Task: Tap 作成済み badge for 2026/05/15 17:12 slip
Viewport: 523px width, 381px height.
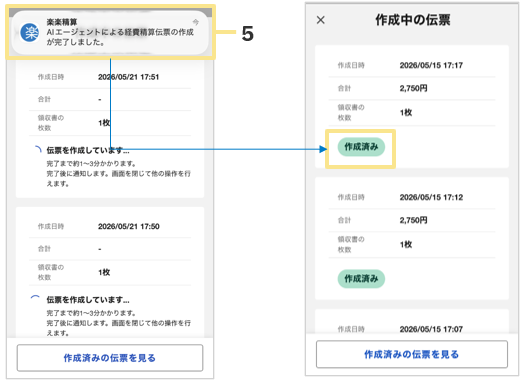Action: [361, 279]
